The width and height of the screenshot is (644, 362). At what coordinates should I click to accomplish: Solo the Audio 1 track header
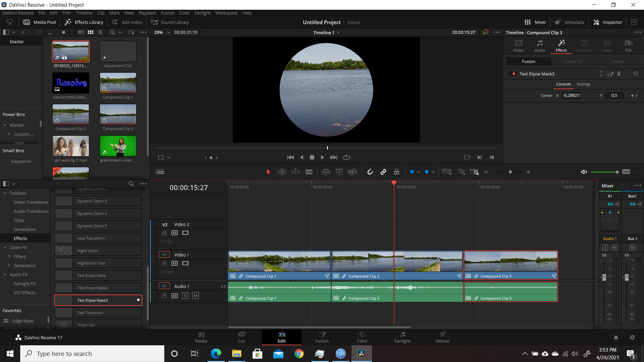[x=185, y=296]
